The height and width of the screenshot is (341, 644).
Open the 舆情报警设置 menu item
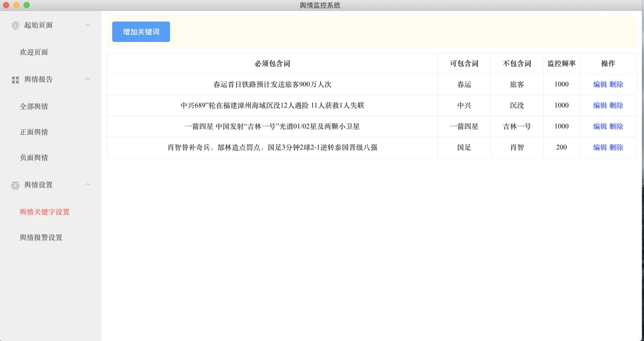pos(41,238)
